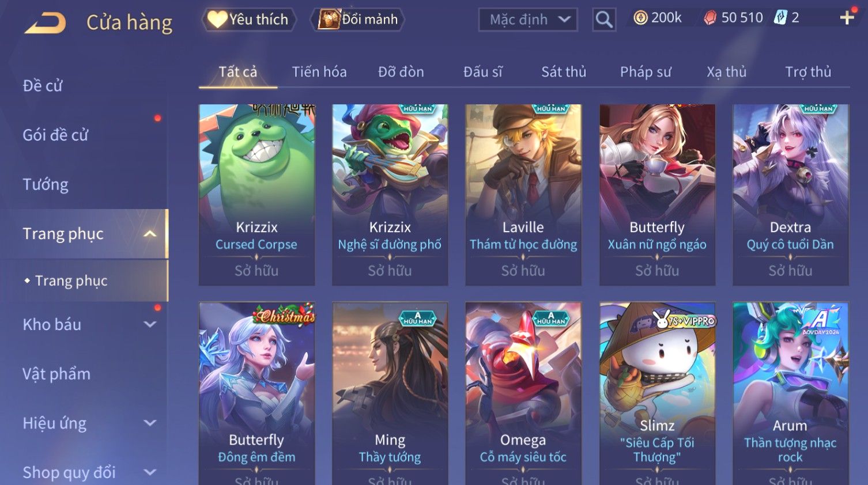Open favorites with the heart icon
868x485 pixels.
tap(217, 20)
